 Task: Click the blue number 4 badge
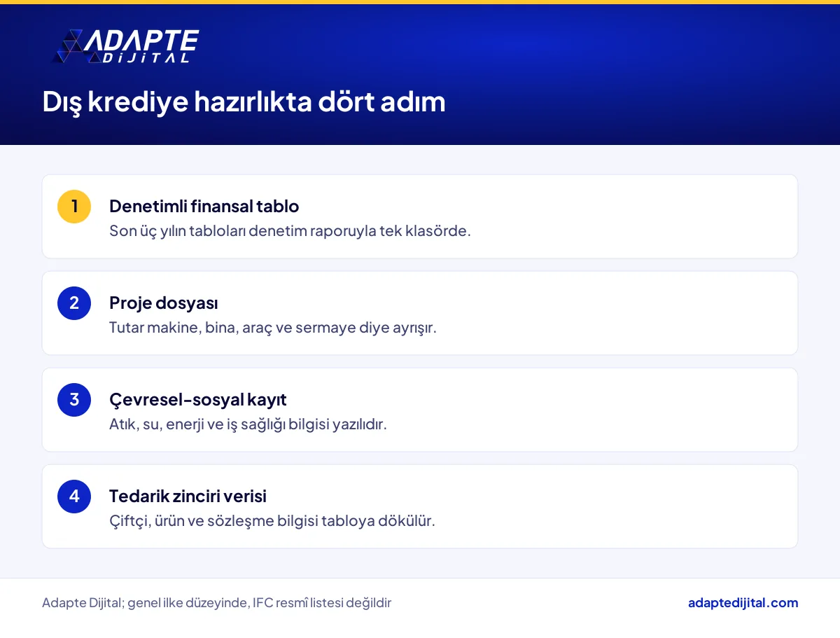74,497
